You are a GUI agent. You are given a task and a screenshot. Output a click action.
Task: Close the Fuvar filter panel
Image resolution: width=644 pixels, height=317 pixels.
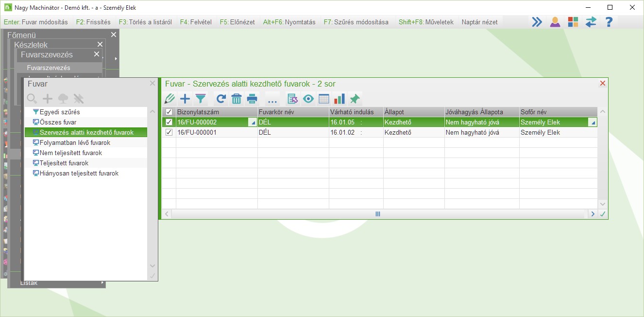click(x=153, y=84)
